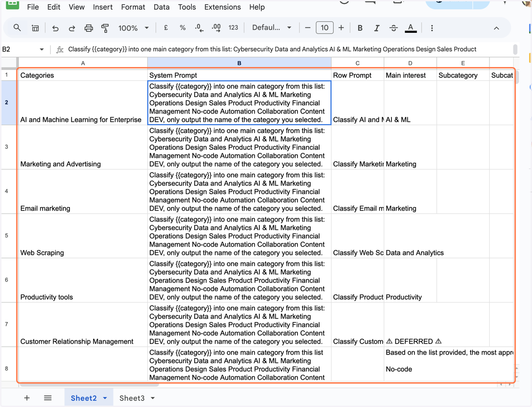Viewport: 532px width, 407px height.
Task: Click the 'Data and Analytics' cell
Action: pos(410,235)
